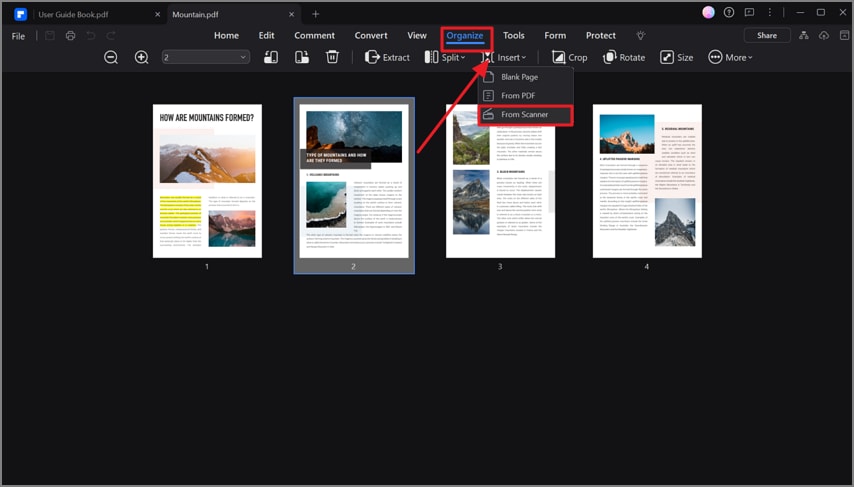Click the zoom out magnifier icon
Image resolution: width=854 pixels, height=487 pixels.
tap(111, 57)
